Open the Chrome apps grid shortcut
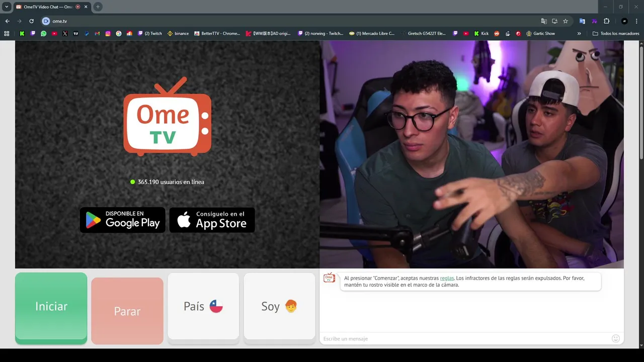The height and width of the screenshot is (362, 644). point(7,33)
